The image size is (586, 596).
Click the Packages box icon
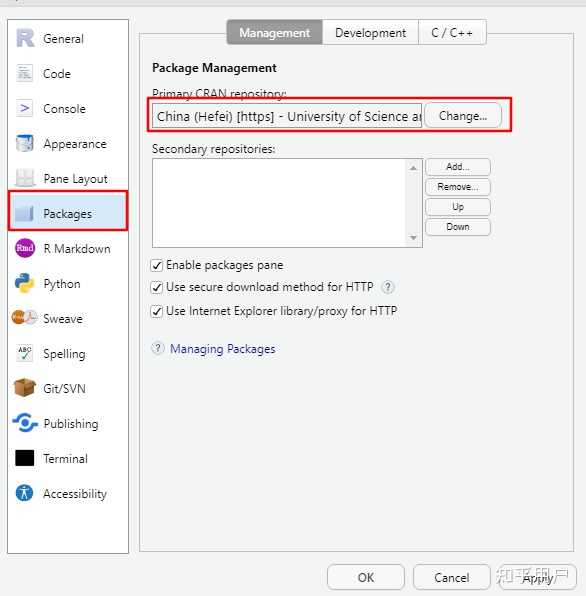pyautogui.click(x=25, y=213)
